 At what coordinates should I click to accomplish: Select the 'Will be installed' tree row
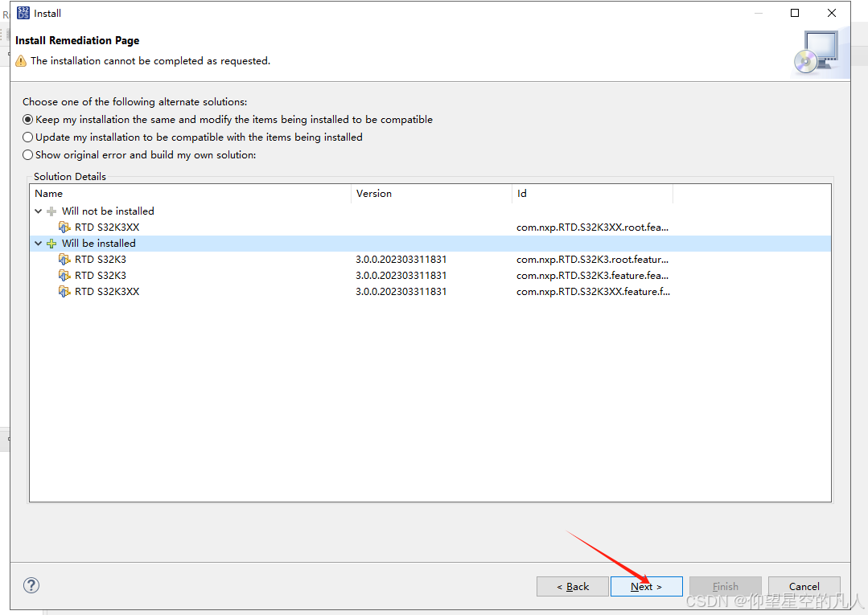(x=430, y=244)
